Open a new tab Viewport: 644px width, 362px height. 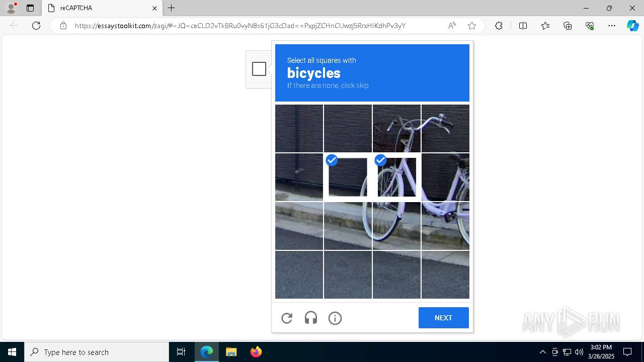172,8
